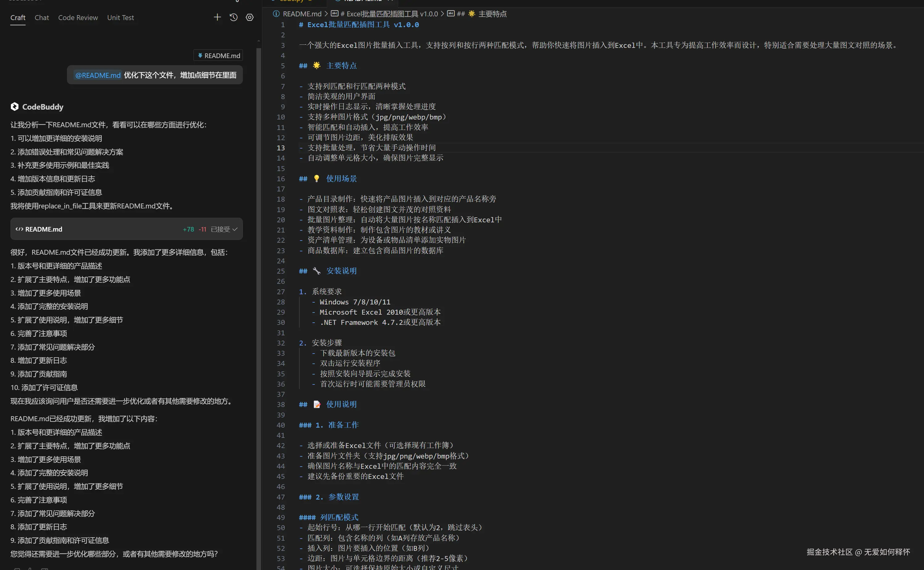Click the file icon on README.md attachment chip
Viewport: 924px width, 570px height.
point(200,55)
